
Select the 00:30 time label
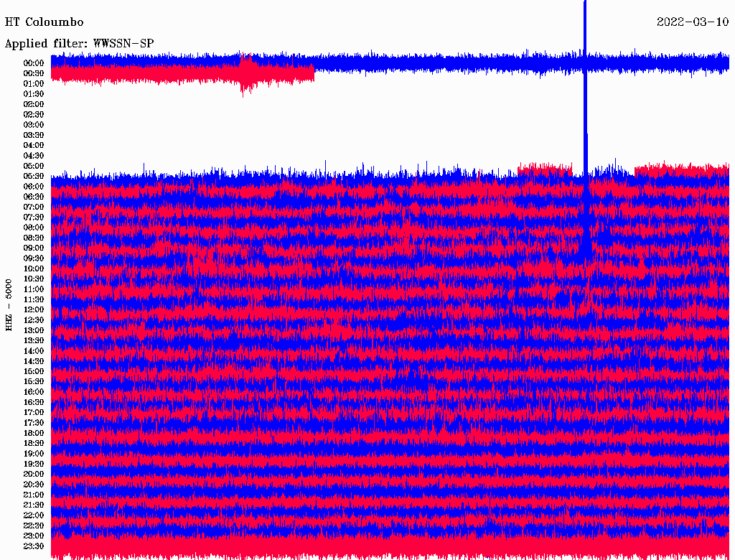coord(34,73)
